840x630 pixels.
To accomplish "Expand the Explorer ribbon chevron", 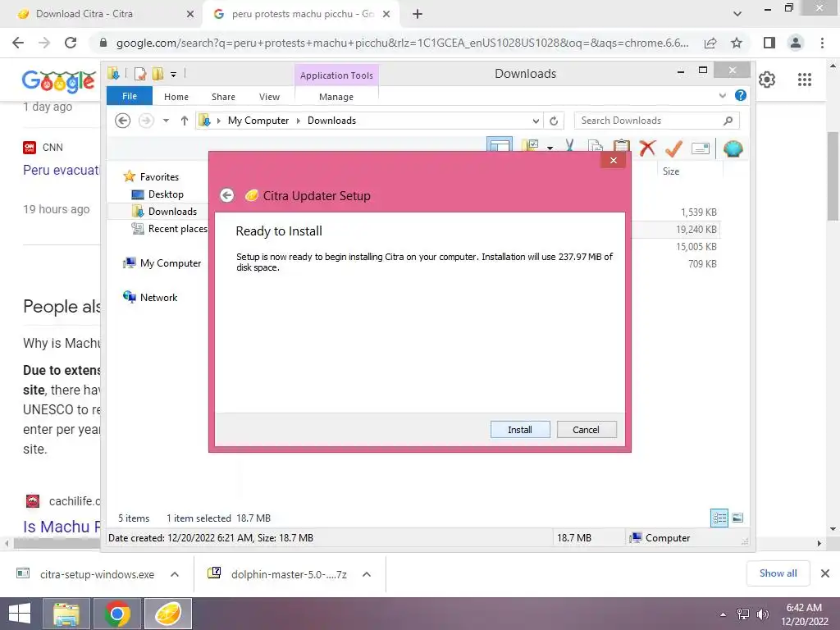I will 722,95.
